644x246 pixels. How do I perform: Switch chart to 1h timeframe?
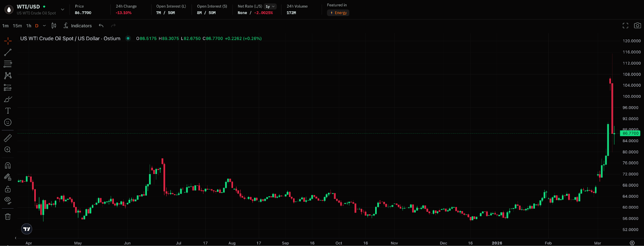[29, 26]
